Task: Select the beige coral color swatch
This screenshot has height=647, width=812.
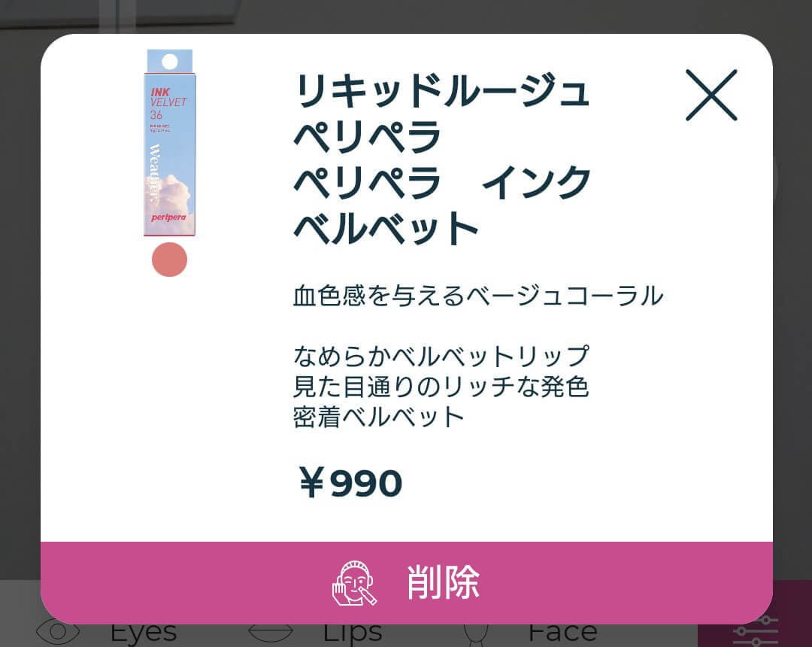Action: [x=169, y=260]
